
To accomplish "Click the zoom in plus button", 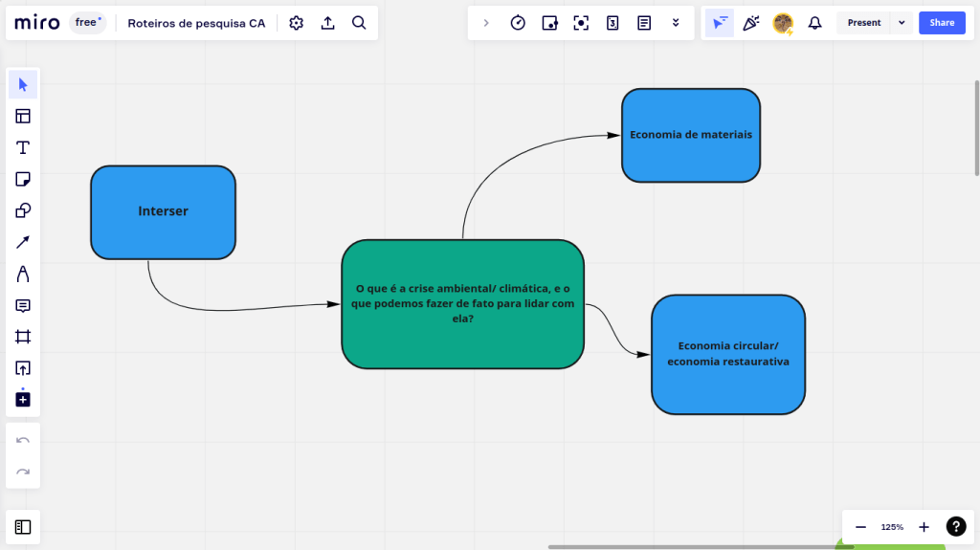I will (x=924, y=527).
